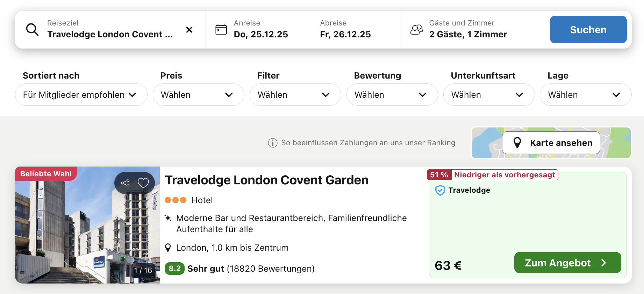Open the Unterkunftsart dropdown
The height and width of the screenshot is (294, 644).
coord(489,95)
